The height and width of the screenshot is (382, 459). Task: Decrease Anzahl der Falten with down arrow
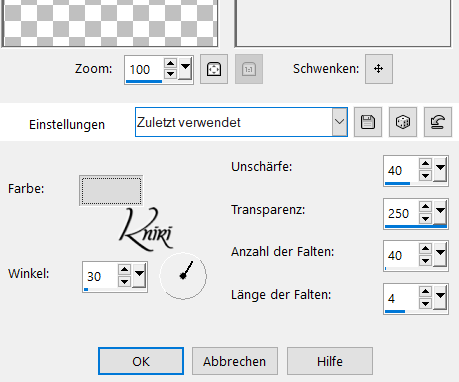click(426, 261)
